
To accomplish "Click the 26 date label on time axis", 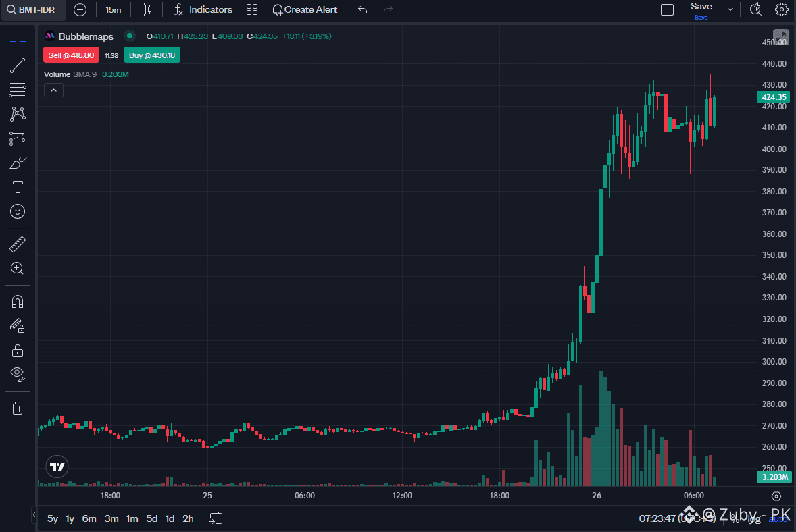I will click(597, 496).
